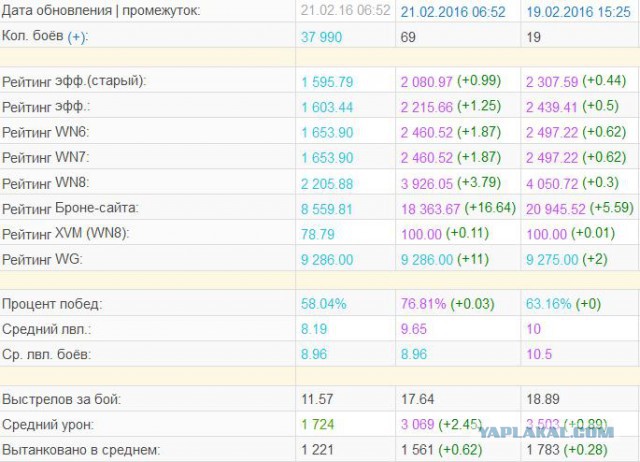Select the average damage 3 069 (+2.45)

pos(441,425)
